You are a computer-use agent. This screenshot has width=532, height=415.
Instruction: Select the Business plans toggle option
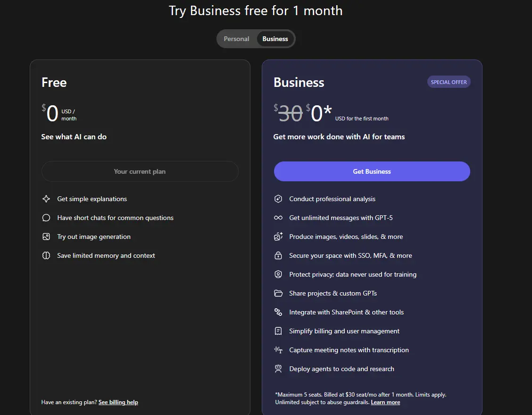coord(275,39)
